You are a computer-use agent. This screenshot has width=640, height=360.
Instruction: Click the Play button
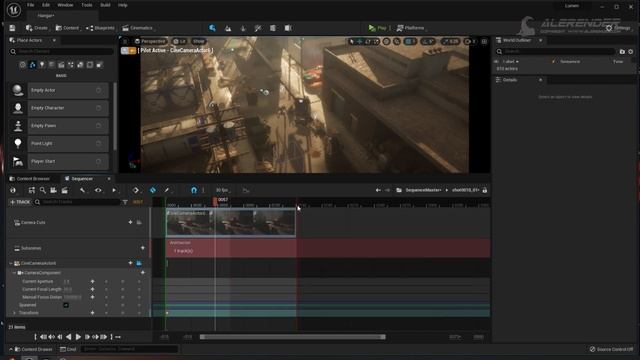click(x=378, y=28)
